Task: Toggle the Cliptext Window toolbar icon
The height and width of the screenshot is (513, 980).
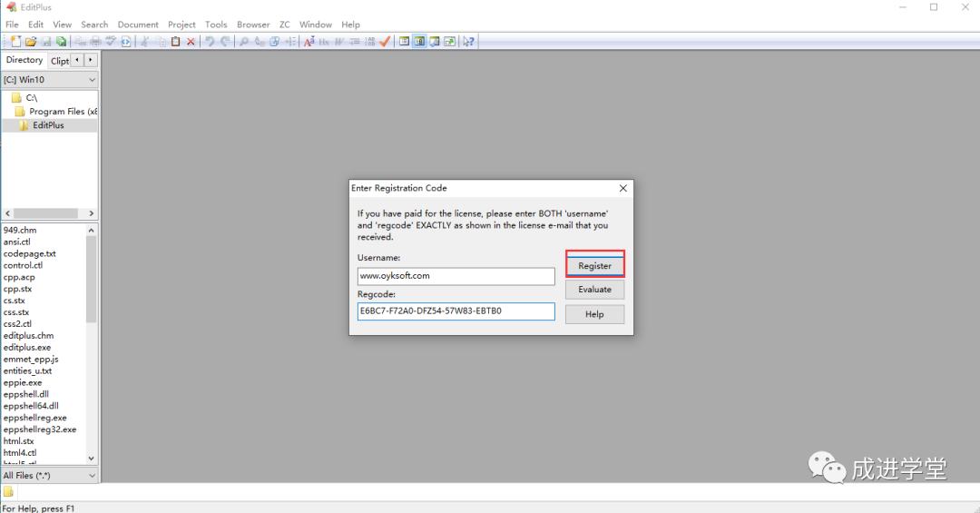Action: coord(405,41)
